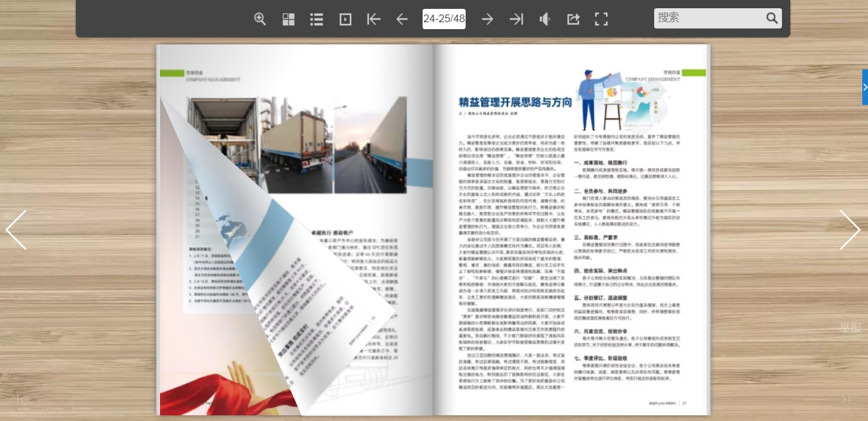This screenshot has height=421, width=868.
Task: Expand the blue side panel tab
Action: pos(865,87)
